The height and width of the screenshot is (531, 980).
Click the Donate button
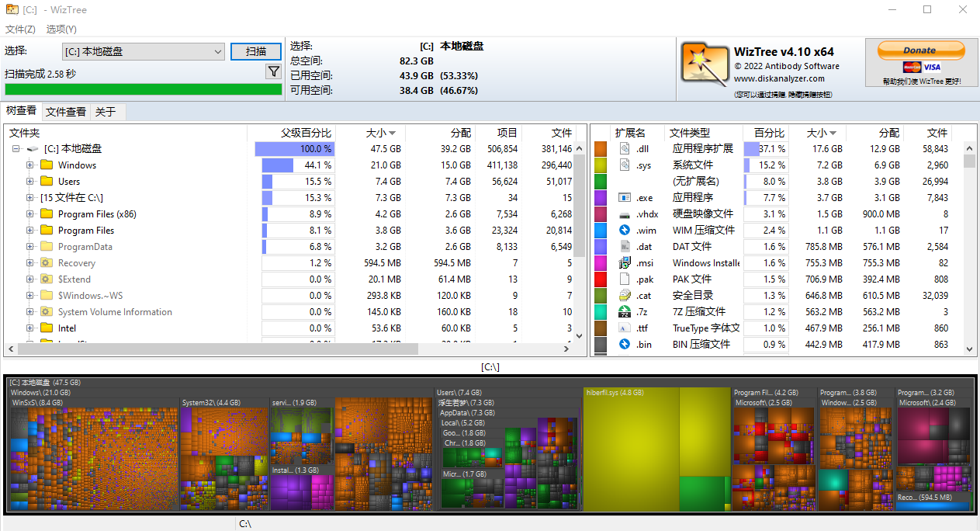coord(920,50)
